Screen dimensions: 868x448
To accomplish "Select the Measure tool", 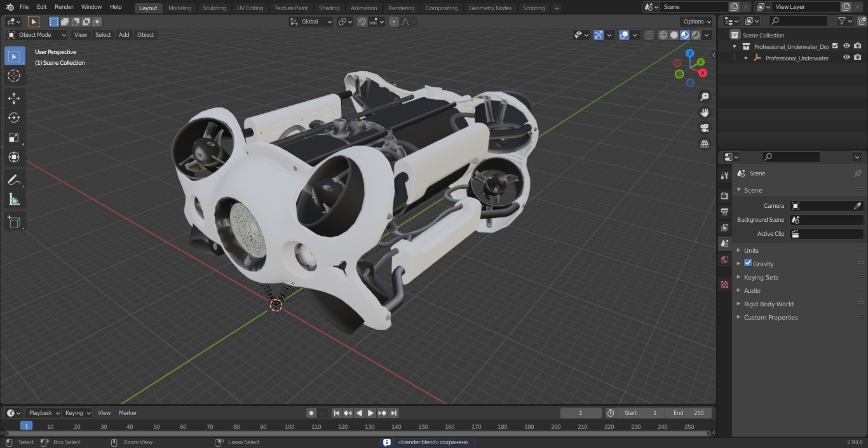I will click(x=14, y=200).
